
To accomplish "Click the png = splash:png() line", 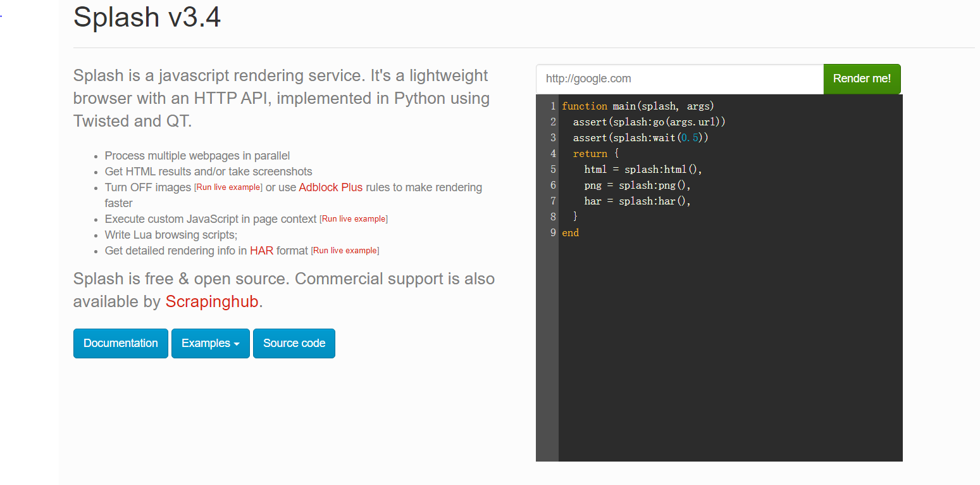I will pyautogui.click(x=637, y=186).
